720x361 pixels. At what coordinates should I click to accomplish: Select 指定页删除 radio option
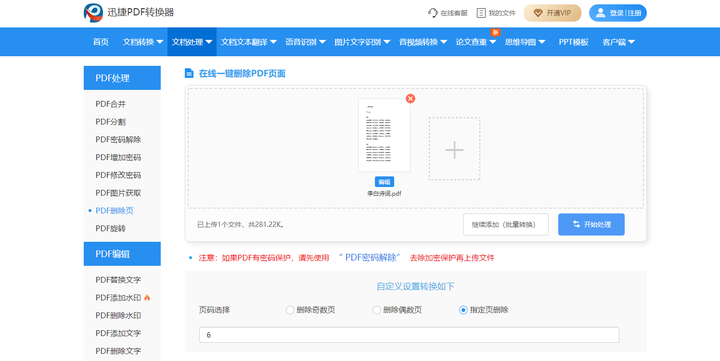coord(463,310)
